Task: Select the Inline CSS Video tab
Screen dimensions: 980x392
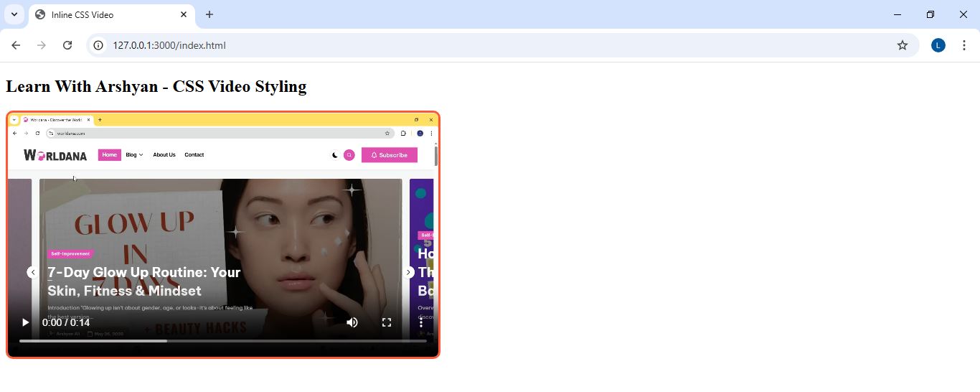Action: pyautogui.click(x=111, y=15)
